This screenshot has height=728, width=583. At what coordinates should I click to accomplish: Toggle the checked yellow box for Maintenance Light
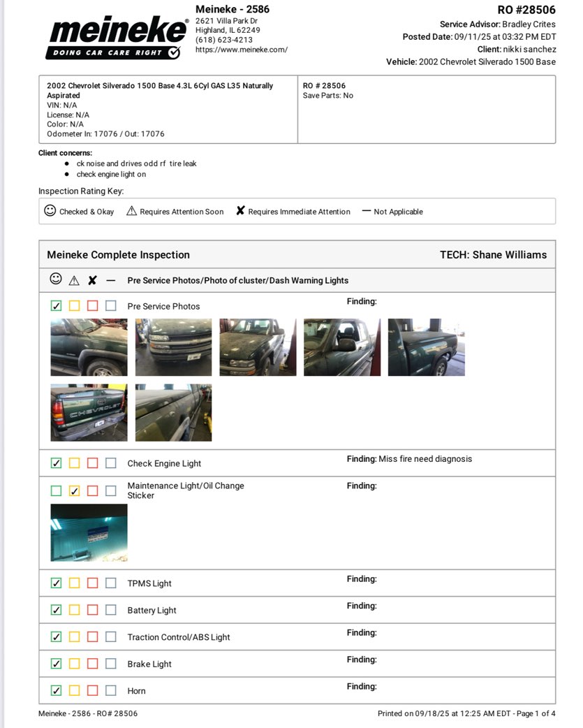pyautogui.click(x=75, y=490)
